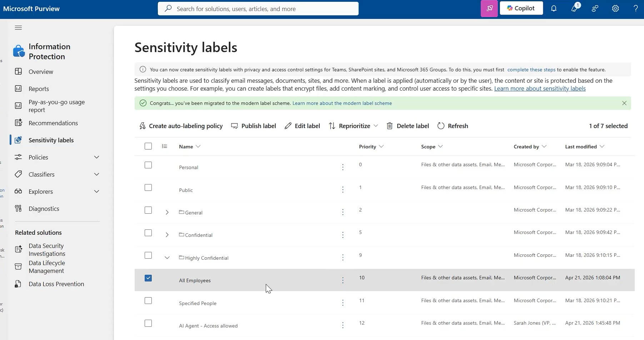Click Refresh in the toolbar
Screen dimensions: 644x340
coord(453,126)
